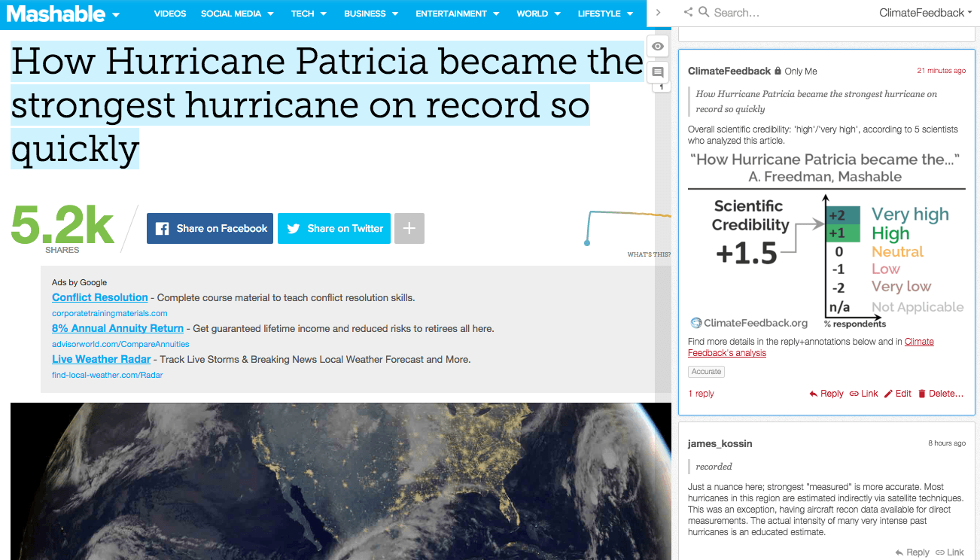Open the 8% Annual Annuity Return ad
The width and height of the screenshot is (980, 560).
pos(117,328)
